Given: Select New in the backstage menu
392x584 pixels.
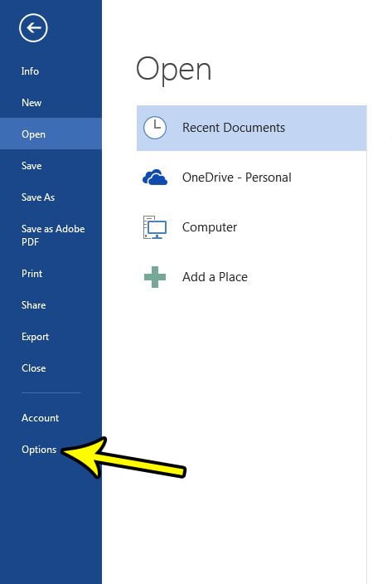Looking at the screenshot, I should click(31, 103).
